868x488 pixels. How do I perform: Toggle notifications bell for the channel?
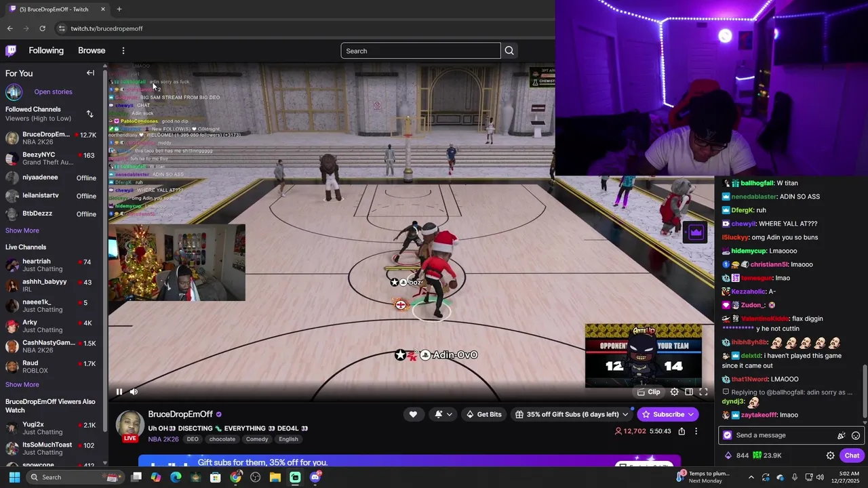(439, 414)
